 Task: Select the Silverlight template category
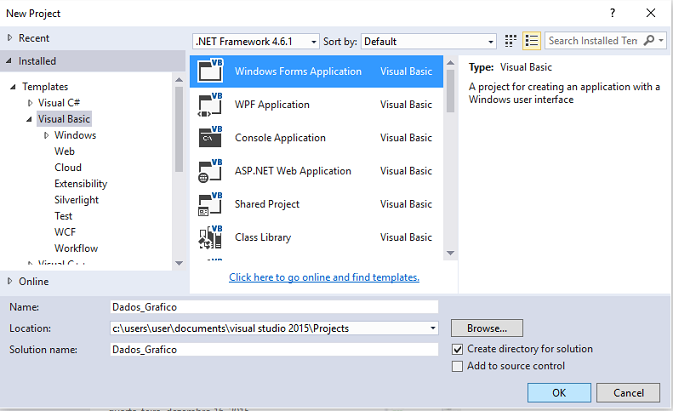76,200
